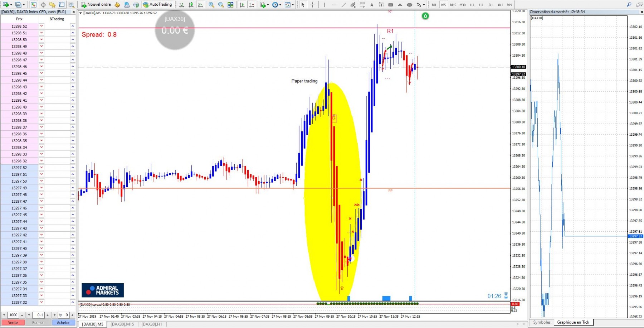644x328 pixels.
Task: Switch timeframe to H1
Action: tap(472, 5)
